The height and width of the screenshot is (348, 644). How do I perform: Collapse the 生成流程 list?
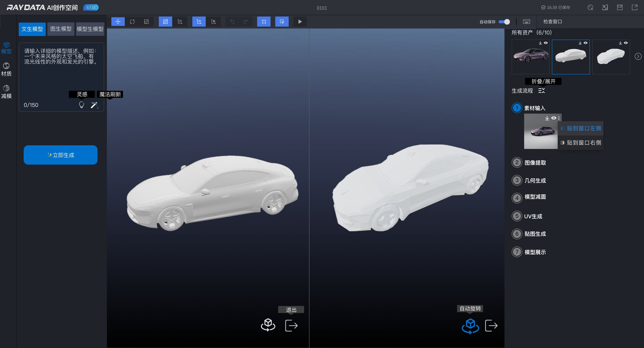coord(542,91)
